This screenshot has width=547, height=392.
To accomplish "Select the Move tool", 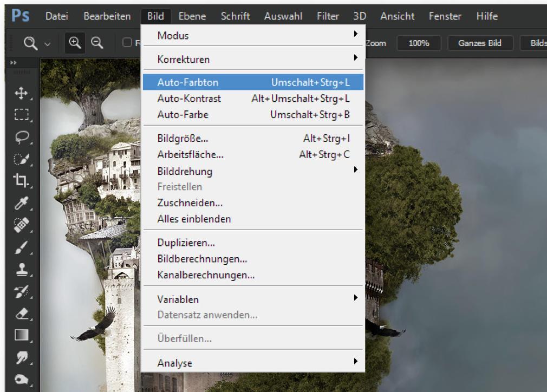I will pos(22,93).
